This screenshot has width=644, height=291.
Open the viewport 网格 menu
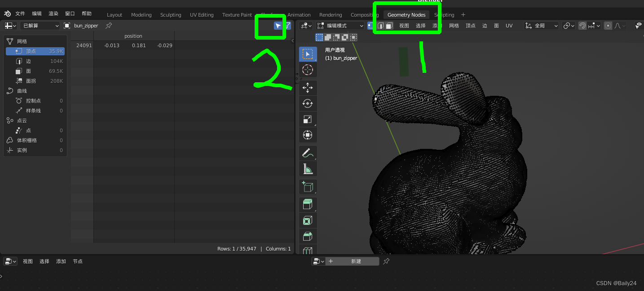(454, 26)
